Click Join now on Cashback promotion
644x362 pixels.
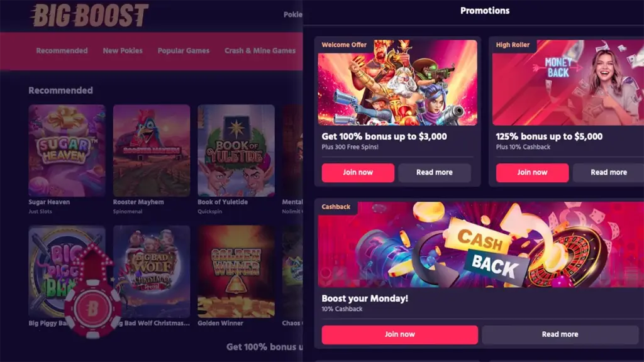click(399, 334)
